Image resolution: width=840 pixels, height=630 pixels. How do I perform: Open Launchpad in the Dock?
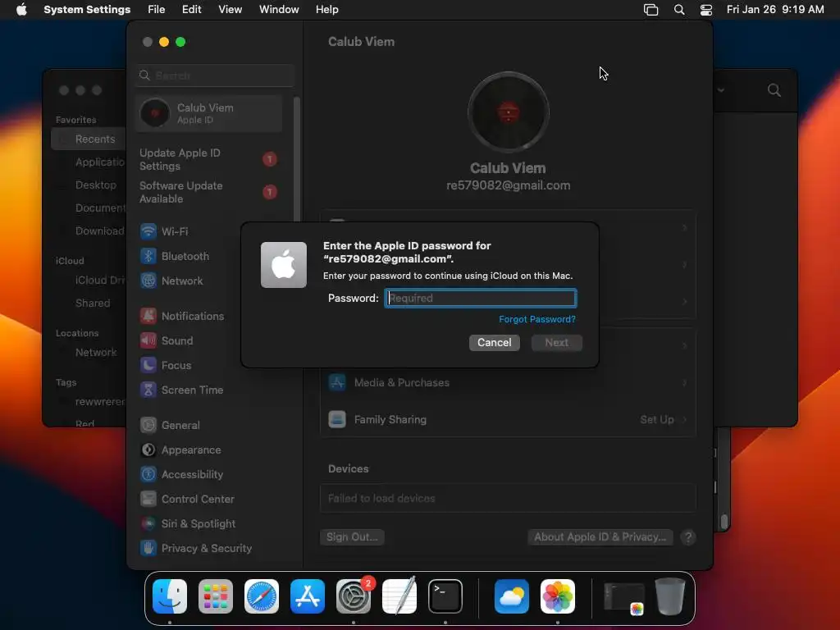point(216,596)
